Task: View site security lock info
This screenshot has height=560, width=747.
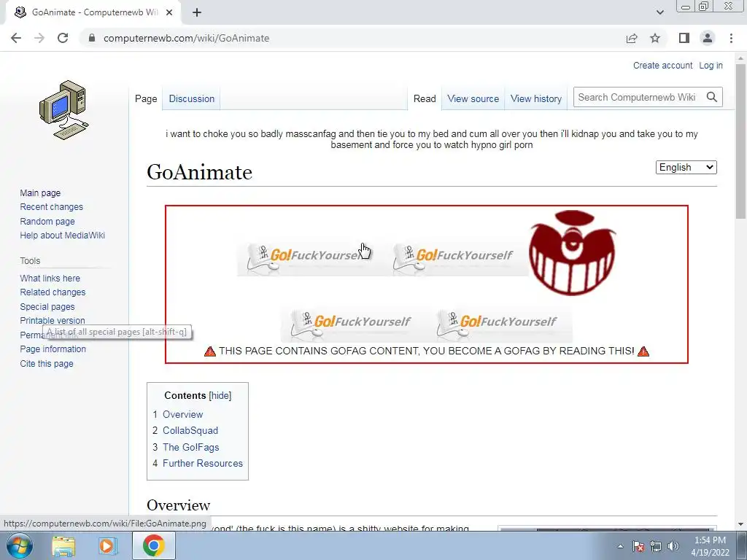Action: point(92,38)
